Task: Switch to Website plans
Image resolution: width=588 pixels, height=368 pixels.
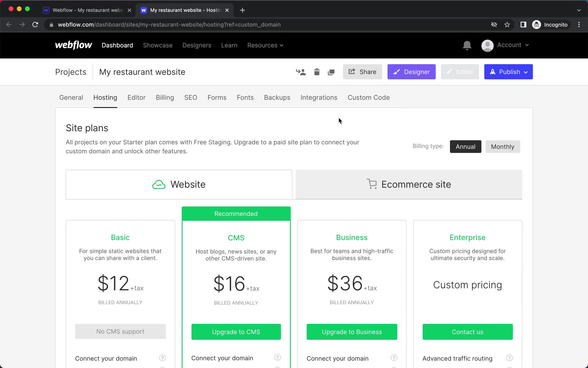Action: [179, 184]
